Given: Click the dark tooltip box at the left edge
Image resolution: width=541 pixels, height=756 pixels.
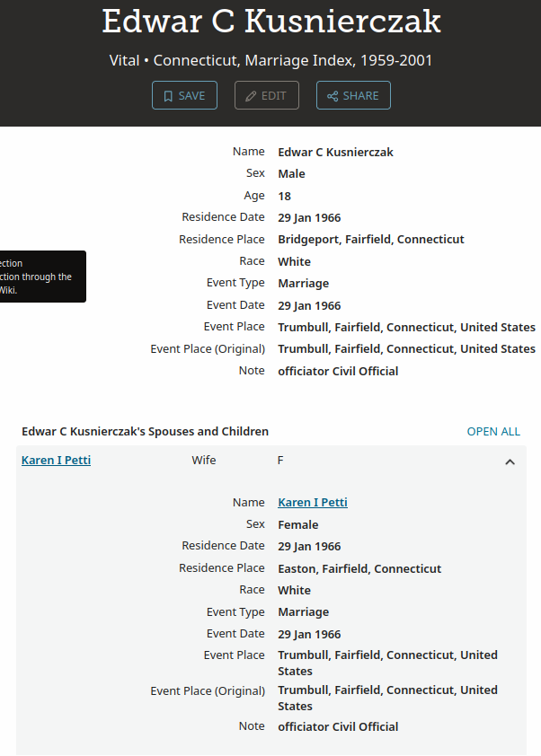Looking at the screenshot, I should coord(40,277).
